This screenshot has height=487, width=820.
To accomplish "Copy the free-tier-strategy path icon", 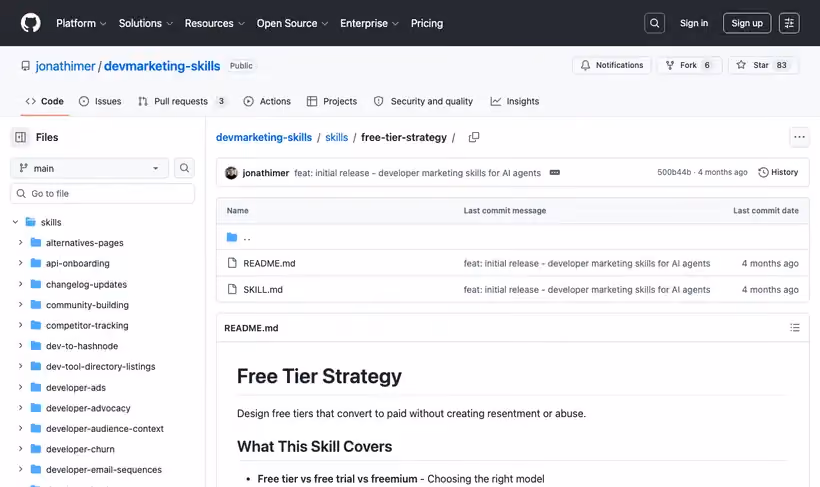I will (x=474, y=137).
